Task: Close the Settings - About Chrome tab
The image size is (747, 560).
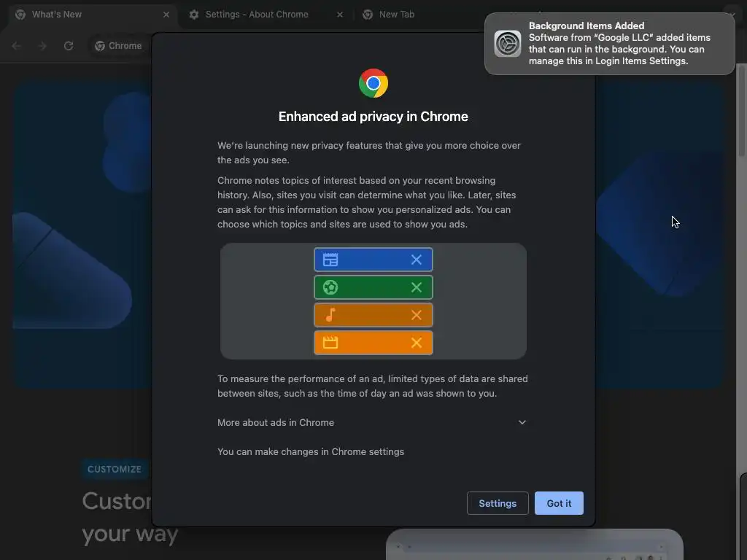Action: [x=340, y=15]
